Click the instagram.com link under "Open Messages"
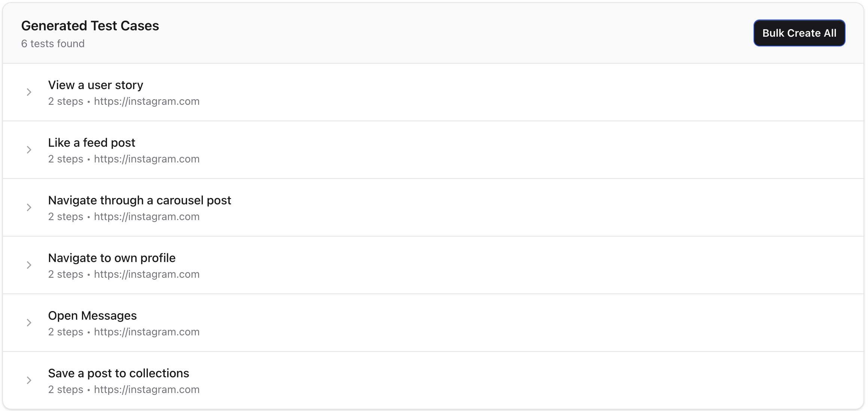Viewport: 868px width, 411px height. pos(147,332)
